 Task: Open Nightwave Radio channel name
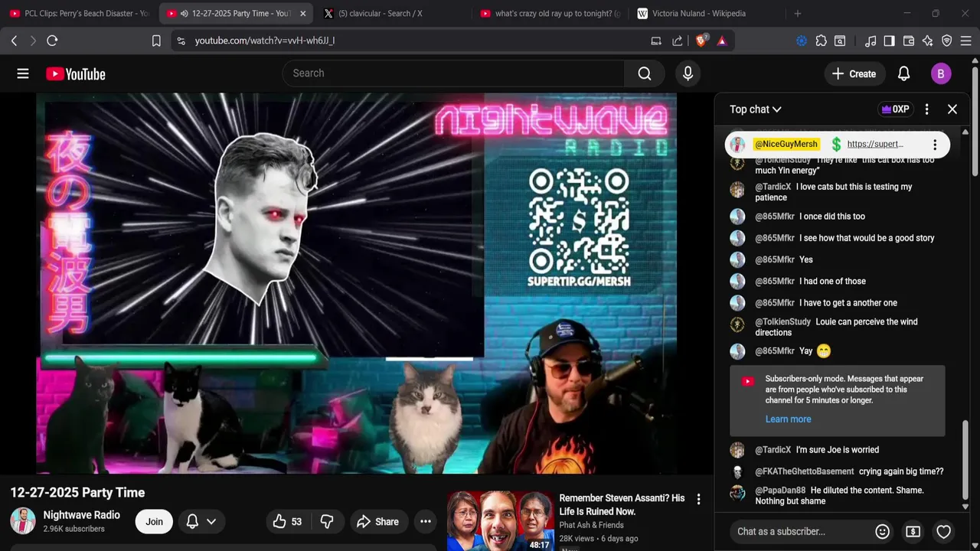[x=82, y=515]
